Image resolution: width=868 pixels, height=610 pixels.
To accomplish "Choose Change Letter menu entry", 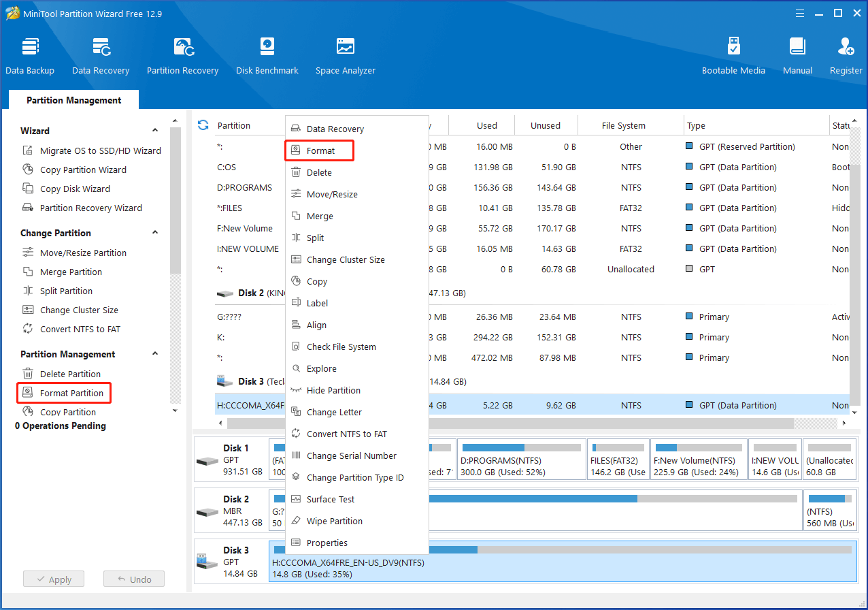I will (x=356, y=412).
